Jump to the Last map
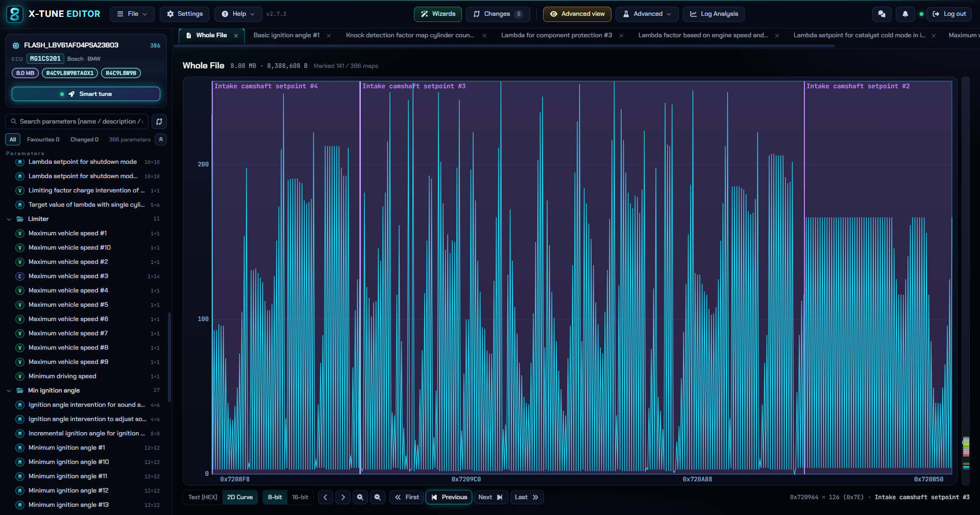Viewport: 980px width, 515px height. [527, 497]
